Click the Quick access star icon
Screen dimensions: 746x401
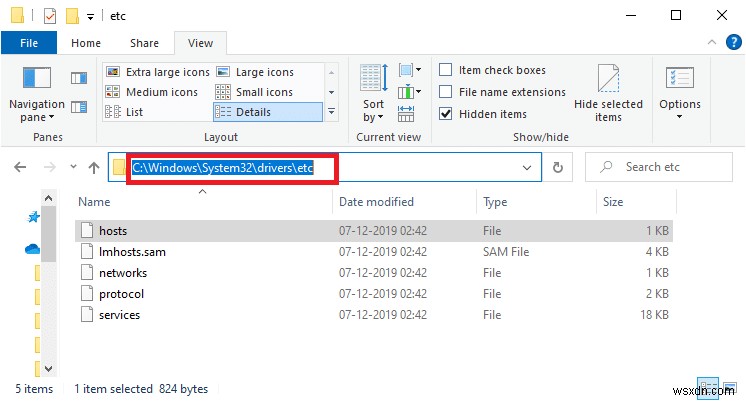(33, 217)
